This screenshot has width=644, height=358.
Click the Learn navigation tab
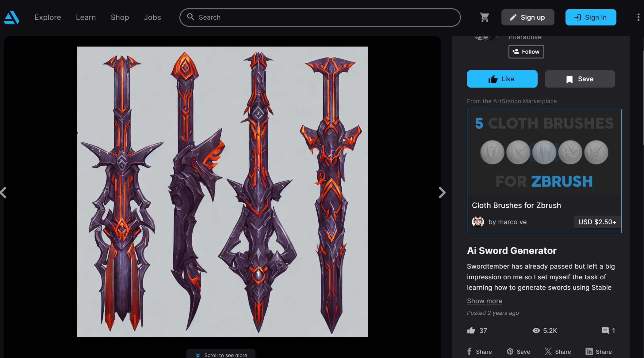[86, 17]
